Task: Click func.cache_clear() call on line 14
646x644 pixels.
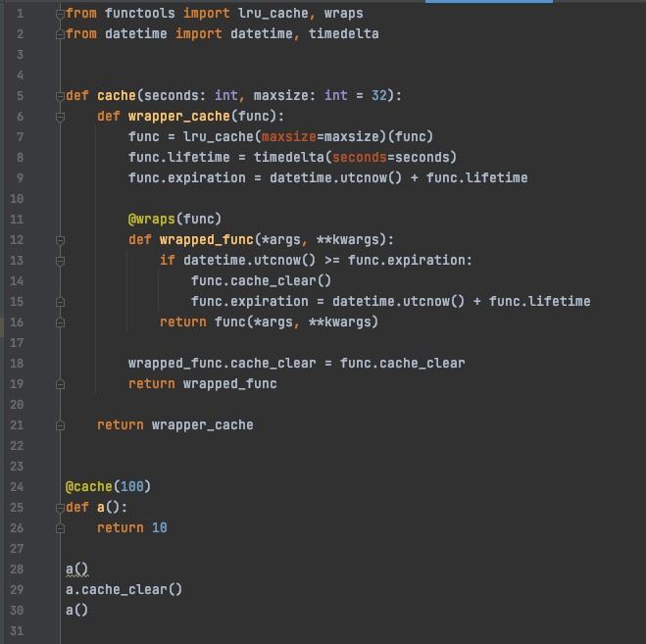Action: coord(261,281)
